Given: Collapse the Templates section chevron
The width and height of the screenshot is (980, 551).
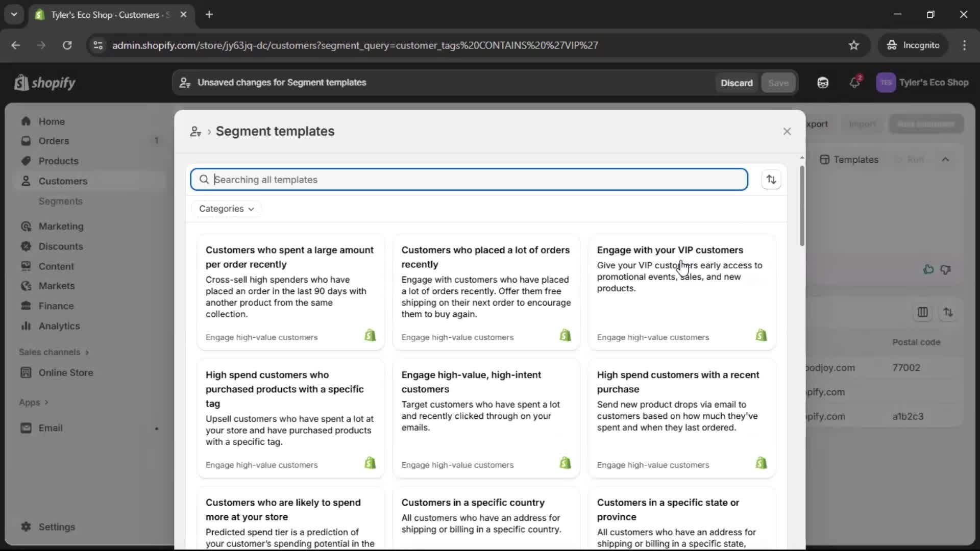Looking at the screenshot, I should pos(946,159).
